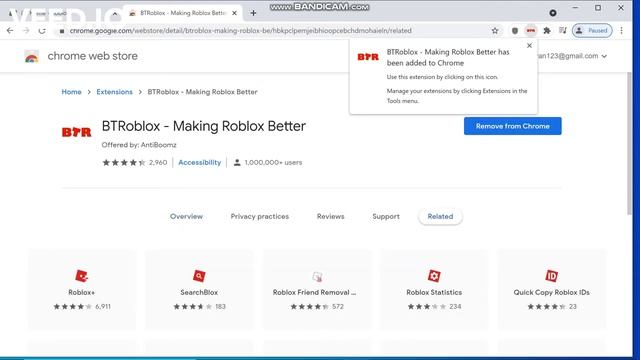Open Chrome's three-dot menu
Screen dimensions: 640x360
[622, 31]
